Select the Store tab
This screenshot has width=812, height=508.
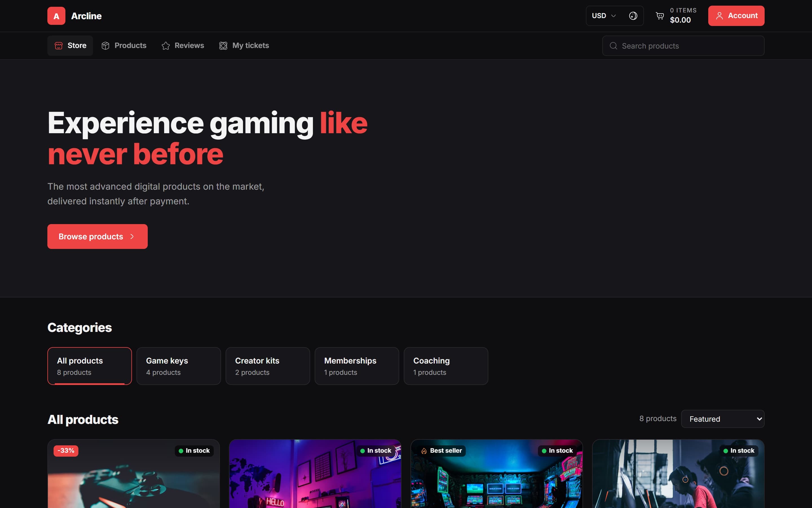click(70, 46)
